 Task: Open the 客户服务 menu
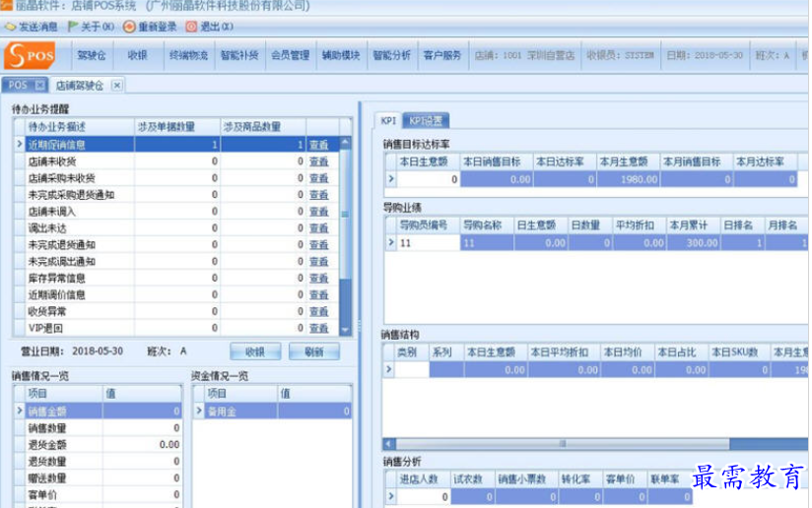(x=442, y=55)
